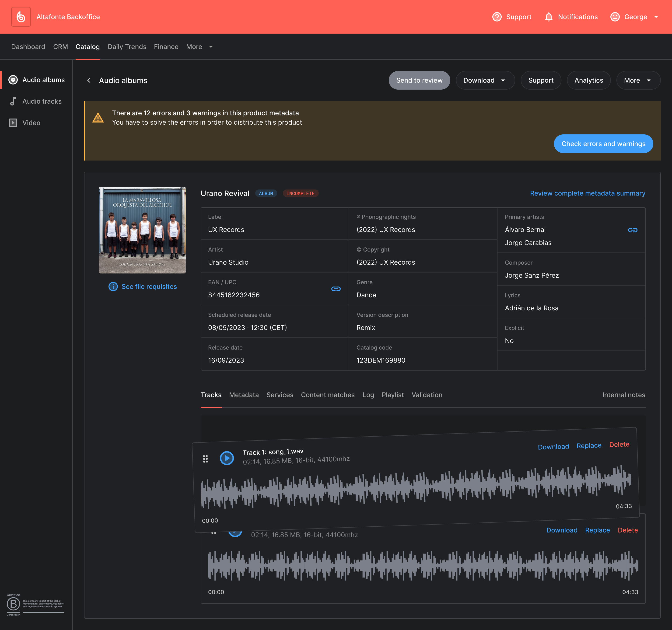Click the link icon next to EAN / UPC
This screenshot has height=630, width=672.
pos(336,289)
